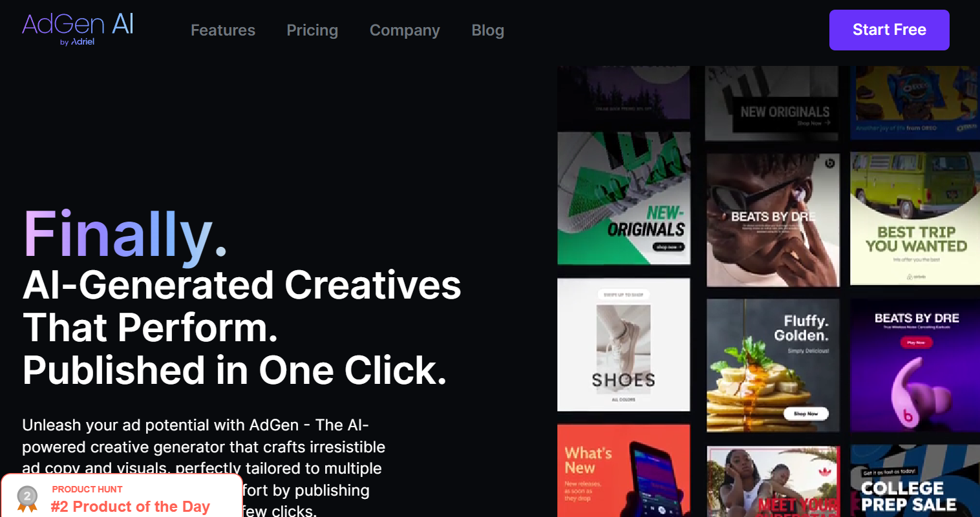Click the red What's New phone ad
This screenshot has width=980, height=517.
coord(624,470)
